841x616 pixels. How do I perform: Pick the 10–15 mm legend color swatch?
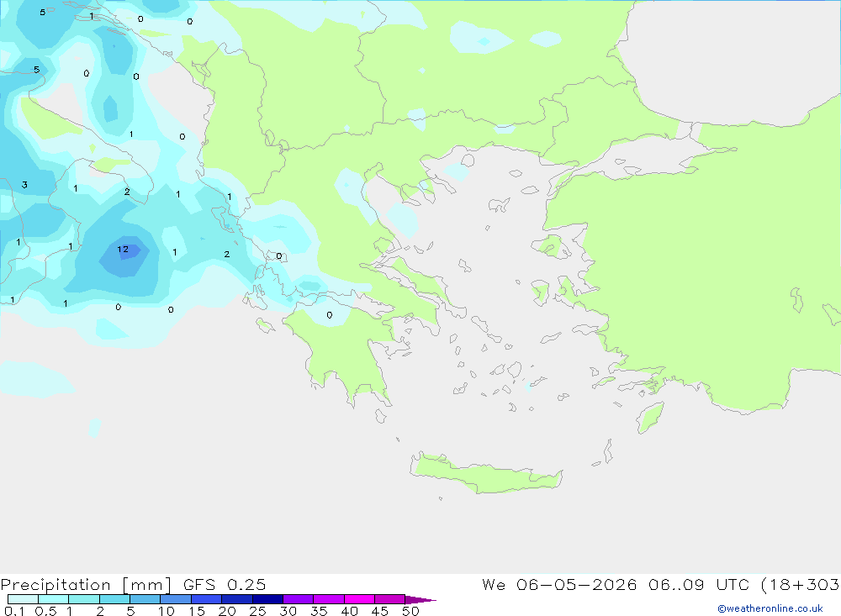click(176, 599)
